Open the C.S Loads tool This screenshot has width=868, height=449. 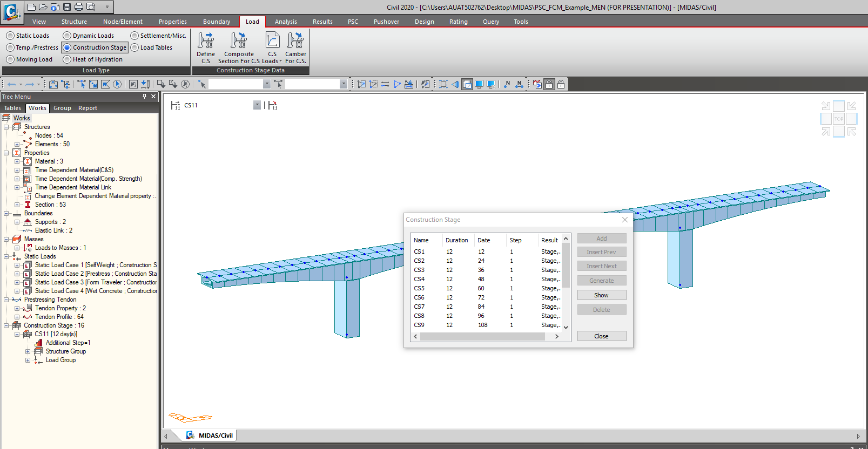point(272,41)
